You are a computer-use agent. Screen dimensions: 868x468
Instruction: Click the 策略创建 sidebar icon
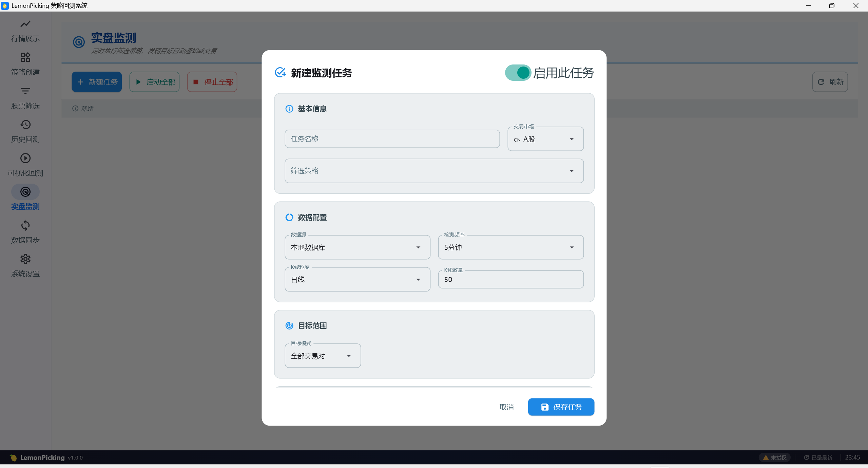coord(25,57)
